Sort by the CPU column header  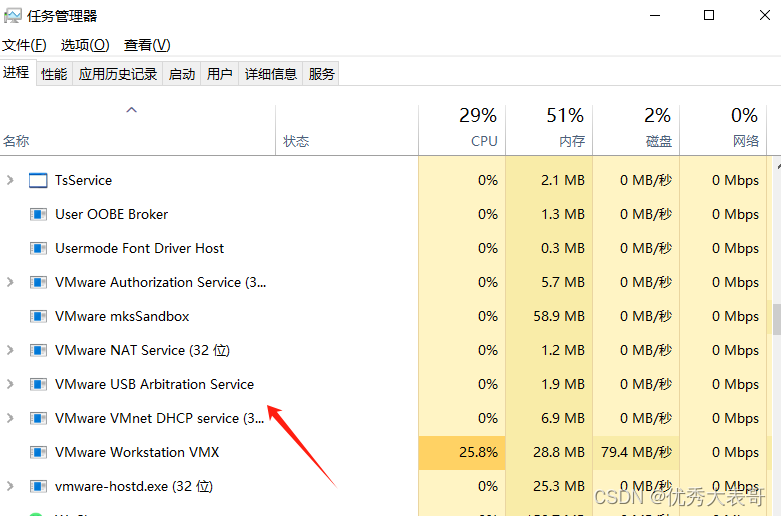462,129
